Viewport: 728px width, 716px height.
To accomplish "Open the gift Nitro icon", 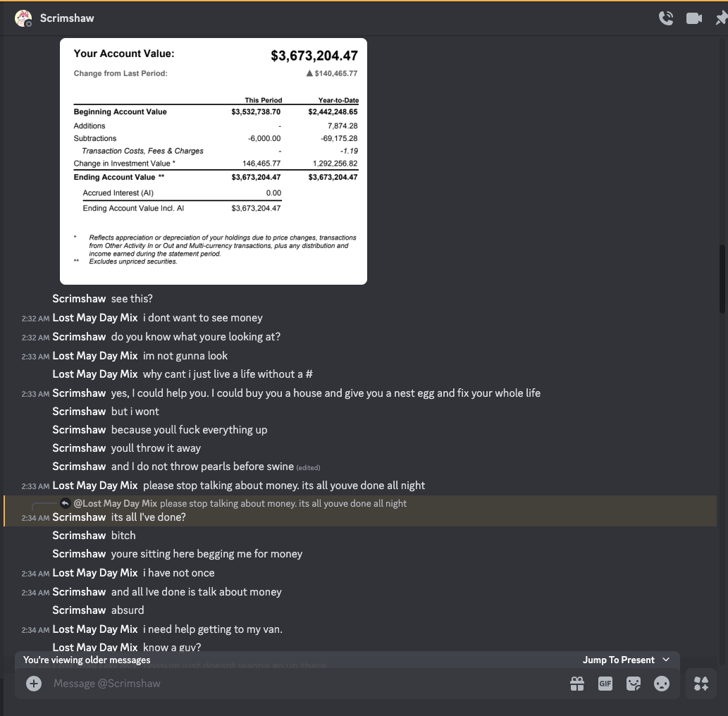I will point(577,683).
